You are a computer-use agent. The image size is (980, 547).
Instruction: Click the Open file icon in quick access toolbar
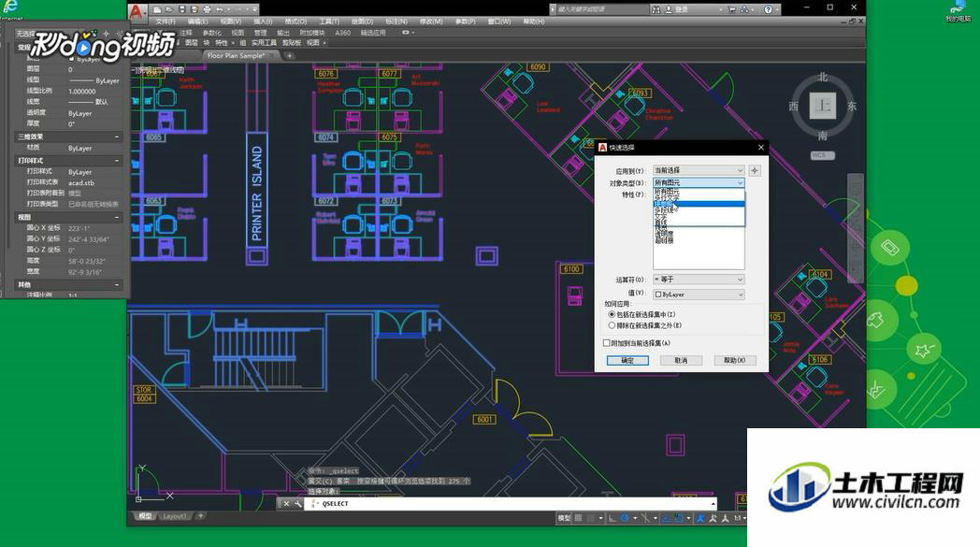coord(168,9)
